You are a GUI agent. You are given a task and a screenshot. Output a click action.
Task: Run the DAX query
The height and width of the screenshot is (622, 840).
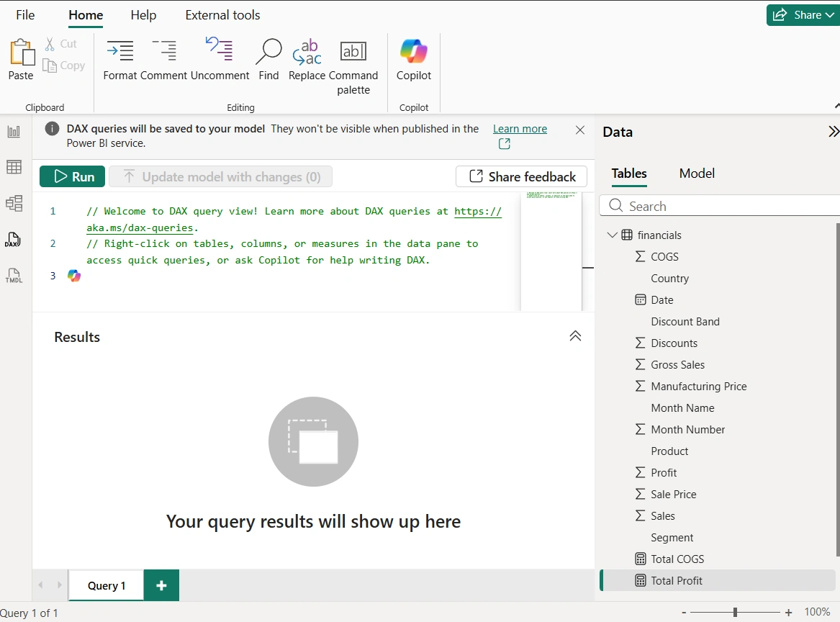72,177
